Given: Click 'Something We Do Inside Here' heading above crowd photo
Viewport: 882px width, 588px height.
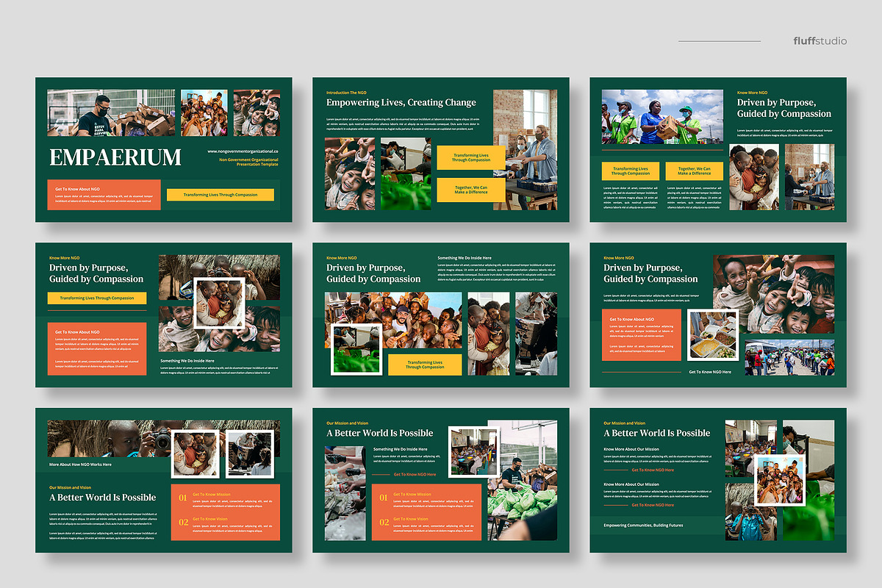Looking at the screenshot, I should click(465, 258).
